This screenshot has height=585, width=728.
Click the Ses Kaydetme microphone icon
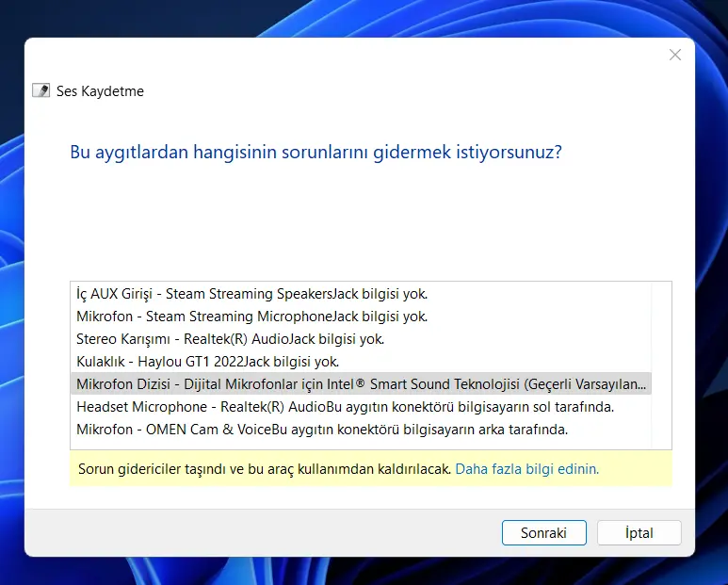40,90
